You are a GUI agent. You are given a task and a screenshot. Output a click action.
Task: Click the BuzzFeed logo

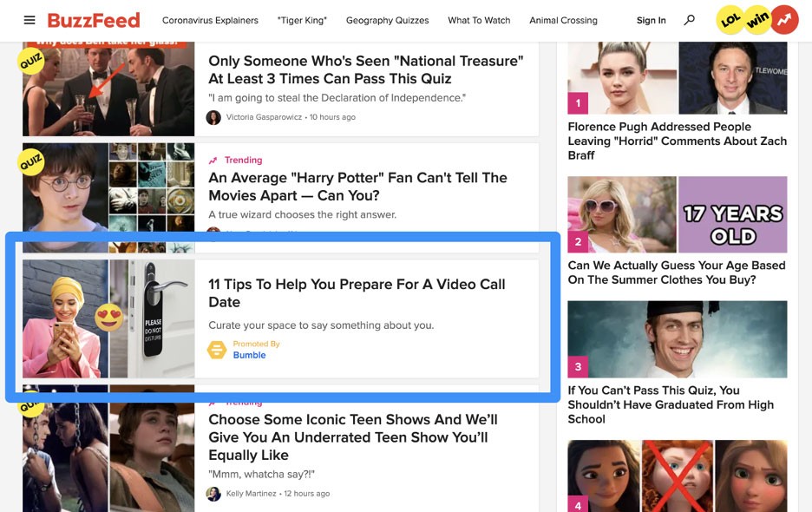94,20
